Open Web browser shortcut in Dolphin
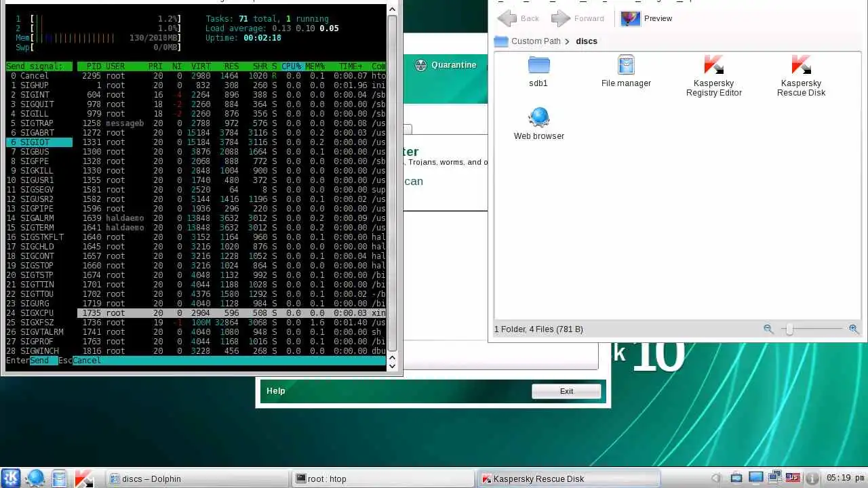 pyautogui.click(x=539, y=124)
